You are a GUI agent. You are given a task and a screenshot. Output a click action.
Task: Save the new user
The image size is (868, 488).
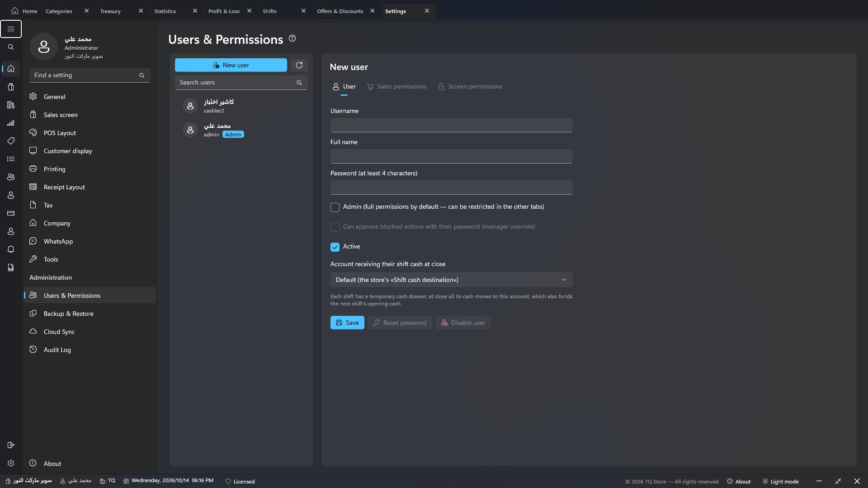pyautogui.click(x=347, y=323)
